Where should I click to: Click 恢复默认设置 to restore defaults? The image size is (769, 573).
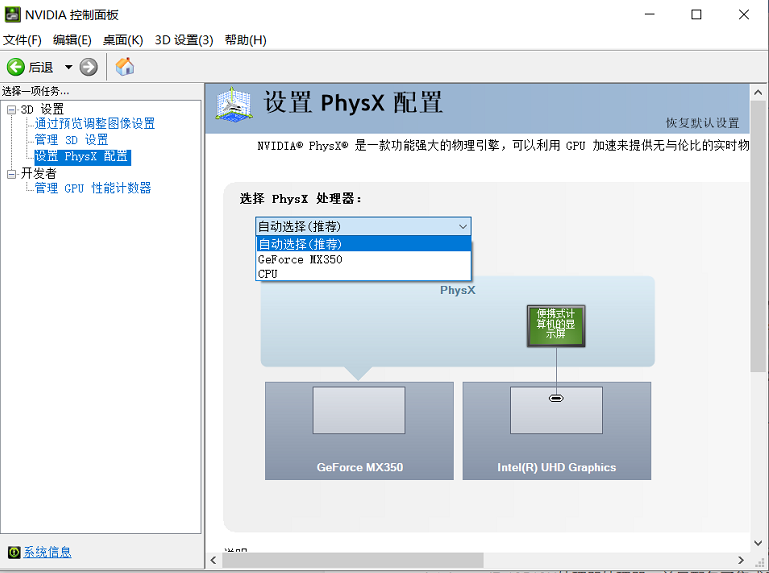(x=702, y=123)
